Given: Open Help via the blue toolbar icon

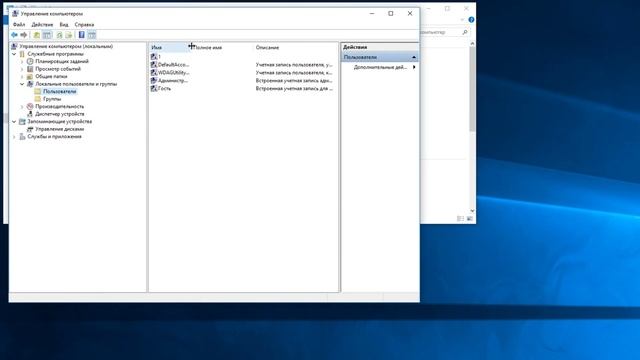Looking at the screenshot, I should [82, 35].
